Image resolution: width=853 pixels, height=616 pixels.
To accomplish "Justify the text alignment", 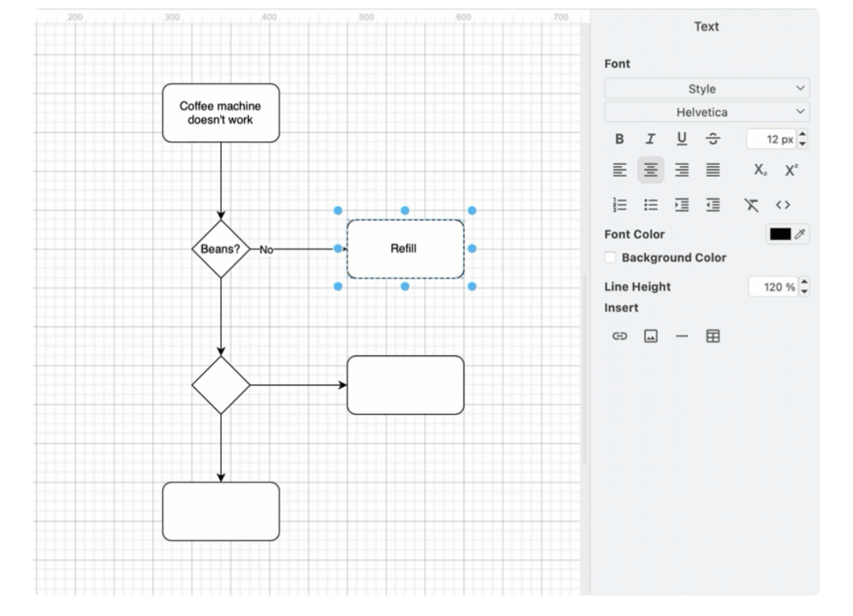I will click(712, 170).
